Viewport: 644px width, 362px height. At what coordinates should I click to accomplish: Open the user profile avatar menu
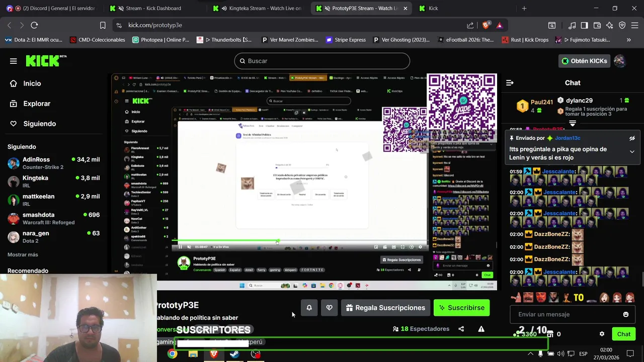(x=619, y=61)
